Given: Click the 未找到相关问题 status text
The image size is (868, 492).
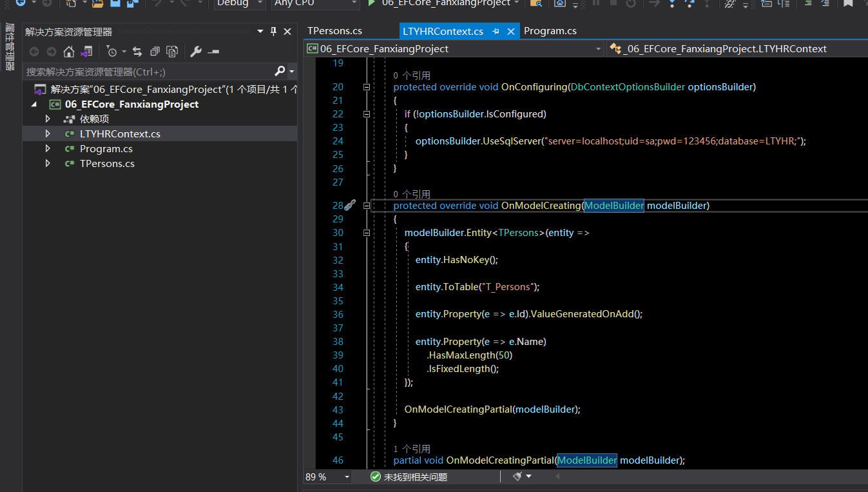Looking at the screenshot, I should pos(416,477).
